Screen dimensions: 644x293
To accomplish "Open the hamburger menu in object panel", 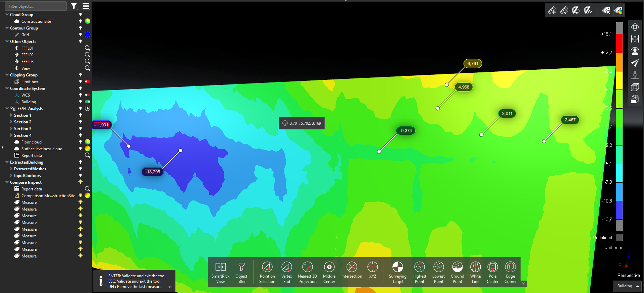I will pos(86,6).
